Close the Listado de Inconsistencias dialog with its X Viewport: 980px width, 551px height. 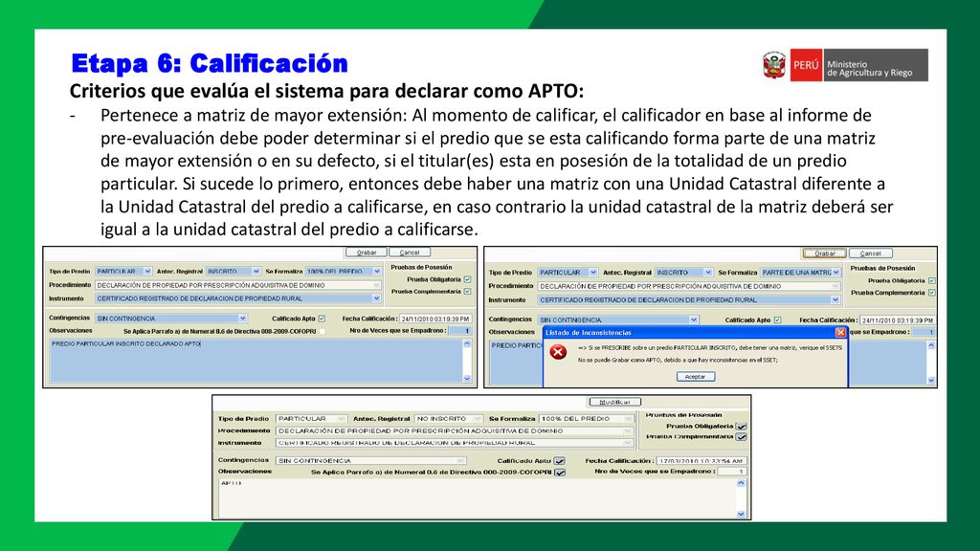coord(840,332)
